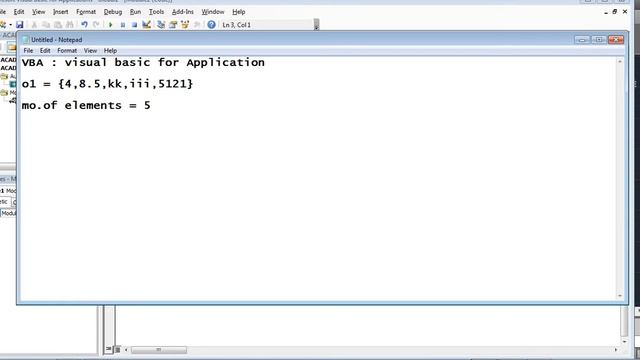The height and width of the screenshot is (360, 640).
Task: Click the Procedure View button at bottom left
Action: tap(109, 349)
